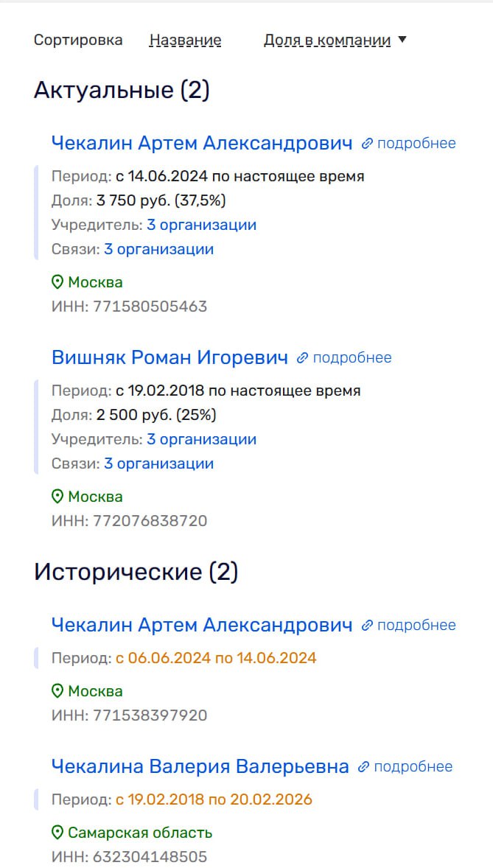493x868 pixels.
Task: Click link icon beside historical Чекалин Артем entry
Action: pyautogui.click(x=367, y=626)
